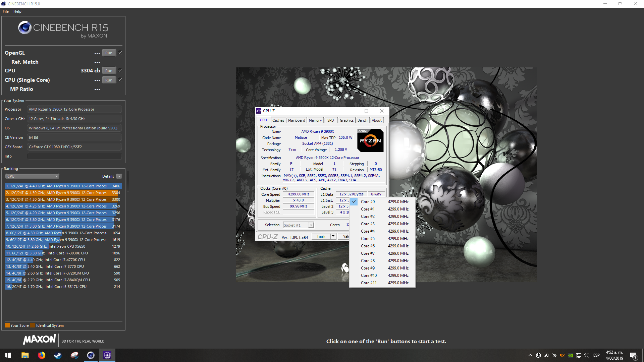Screen dimensions: 644x362
Task: Open the Tools dropdown arrow in CPU-Z
Action: [333, 236]
